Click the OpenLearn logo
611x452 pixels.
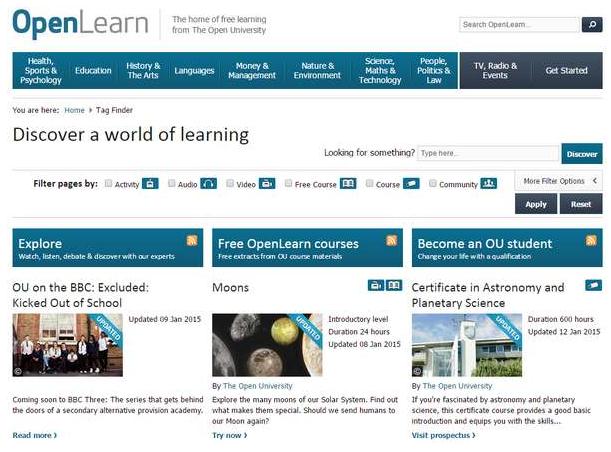click(x=80, y=23)
